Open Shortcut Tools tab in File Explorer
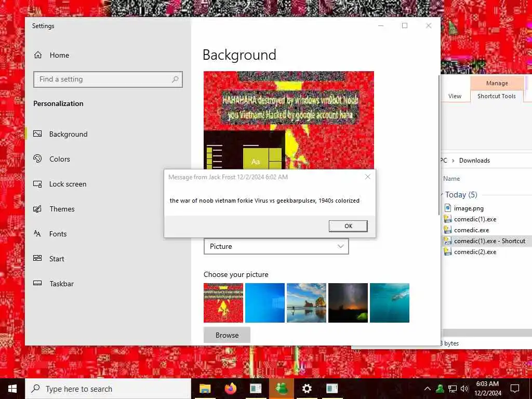Viewport: 532px width, 399px height. tap(496, 96)
